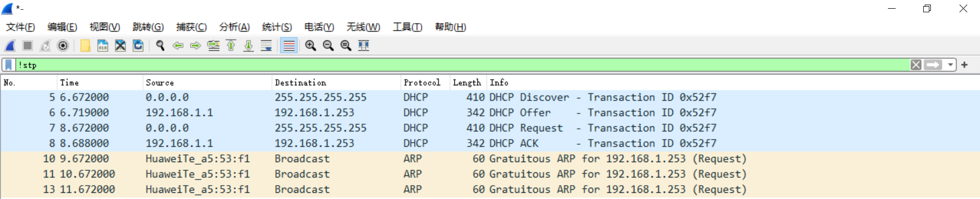Apply the display filter arrow button

(933, 65)
